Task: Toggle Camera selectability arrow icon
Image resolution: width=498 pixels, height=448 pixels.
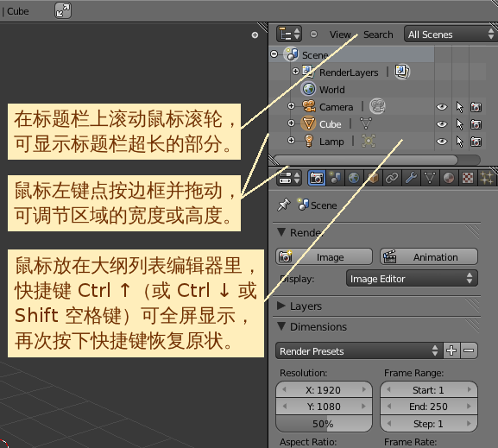Action: coord(459,107)
